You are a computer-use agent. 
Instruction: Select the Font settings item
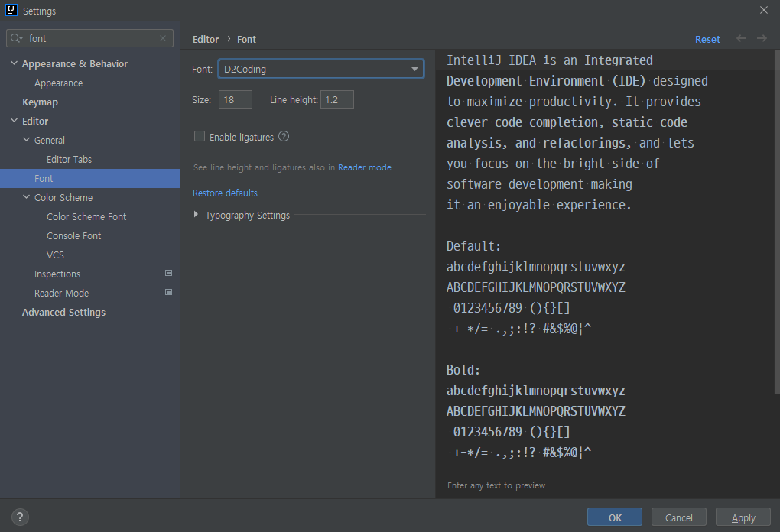[x=89, y=179]
